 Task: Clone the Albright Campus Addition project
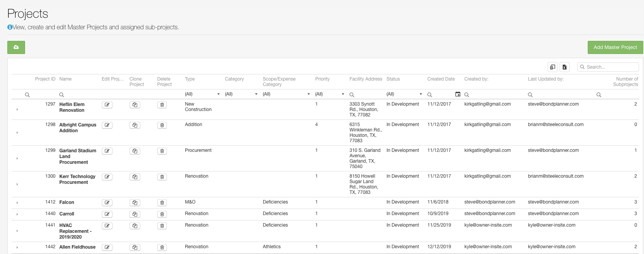(x=135, y=125)
